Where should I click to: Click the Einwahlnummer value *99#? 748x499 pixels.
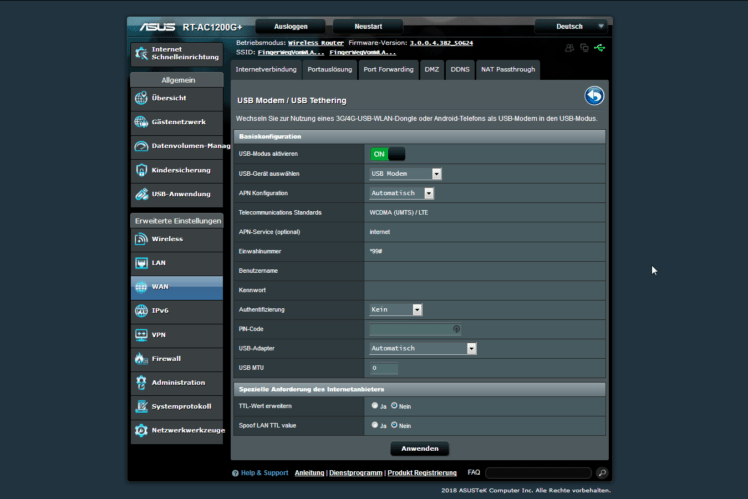coord(376,251)
